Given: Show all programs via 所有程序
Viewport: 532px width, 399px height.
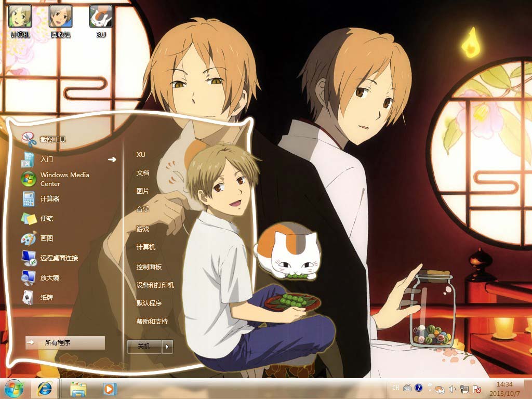Looking at the screenshot, I should point(64,342).
